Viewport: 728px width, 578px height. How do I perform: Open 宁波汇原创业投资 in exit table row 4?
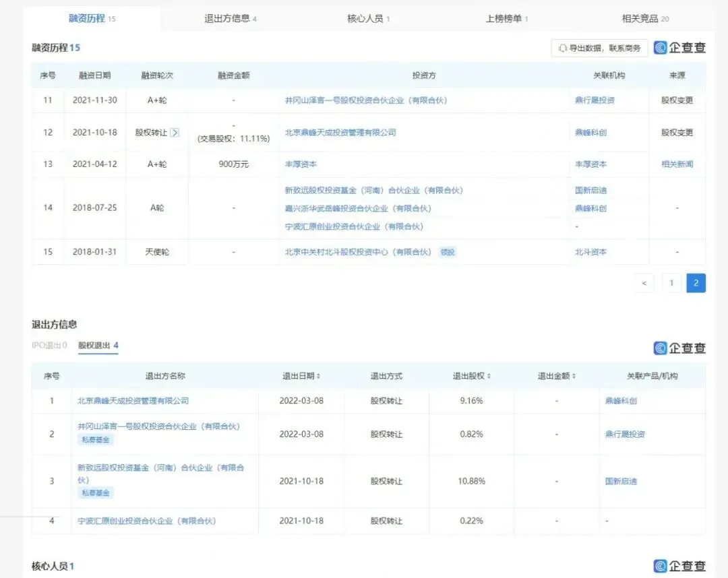point(147,521)
